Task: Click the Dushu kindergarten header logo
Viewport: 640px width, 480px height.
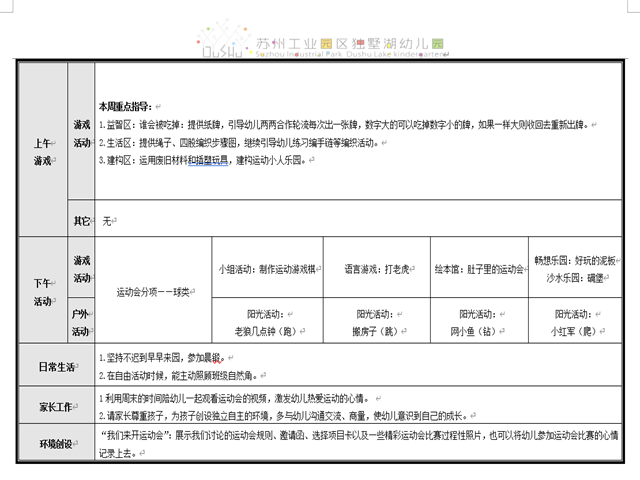Action: 223,38
